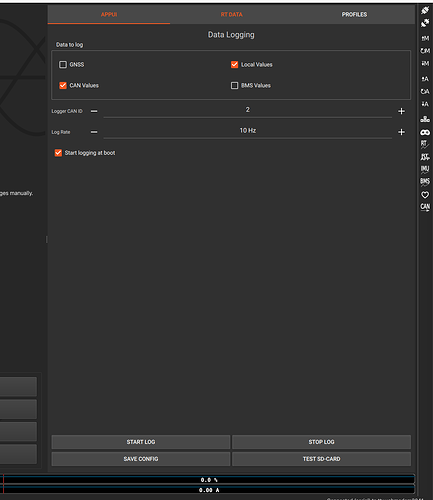Click the Log Rate 10 Hz field
Viewport: 433px width, 500px height.
tap(248, 131)
